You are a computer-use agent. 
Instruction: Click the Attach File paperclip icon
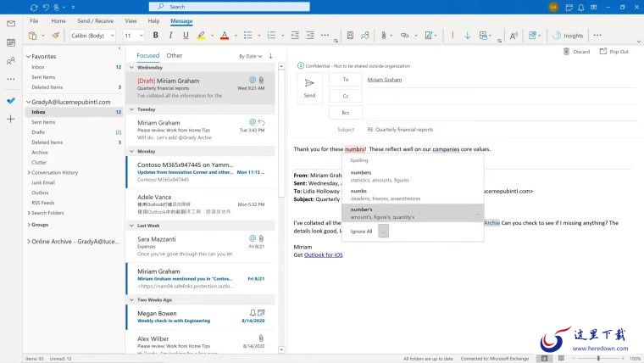[383, 36]
